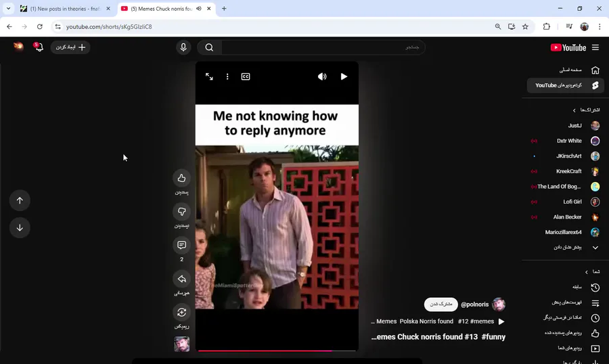Open the Chrome media controls icon
609x364 pixels.
pyautogui.click(x=569, y=27)
